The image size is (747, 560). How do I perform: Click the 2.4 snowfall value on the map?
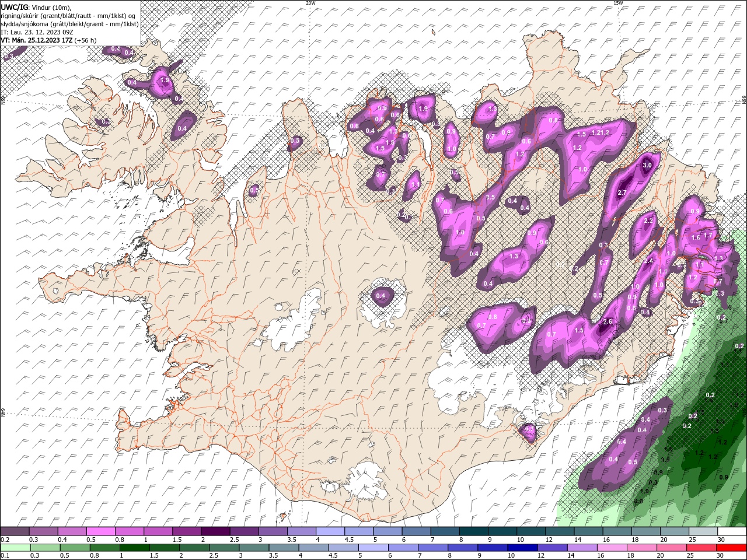pyautogui.click(x=649, y=261)
